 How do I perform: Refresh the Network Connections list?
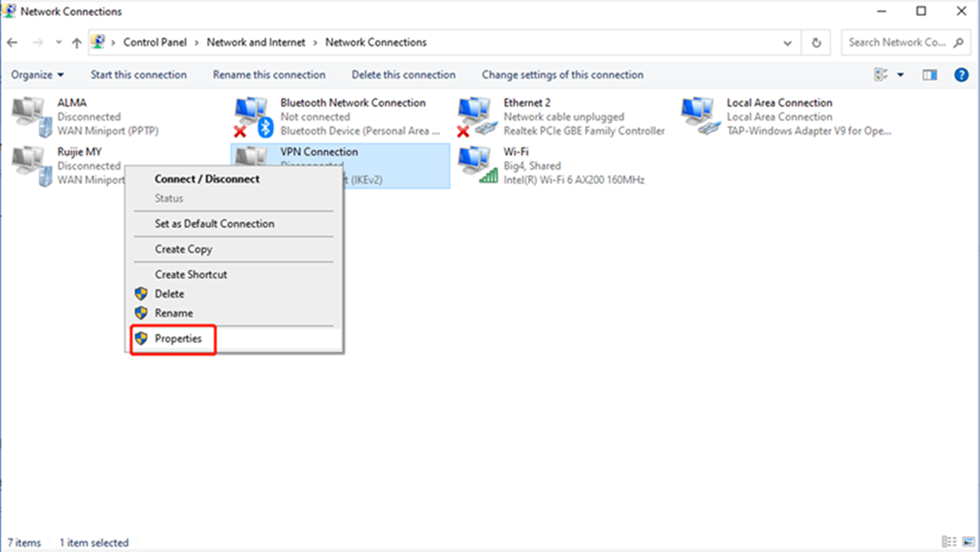[816, 43]
